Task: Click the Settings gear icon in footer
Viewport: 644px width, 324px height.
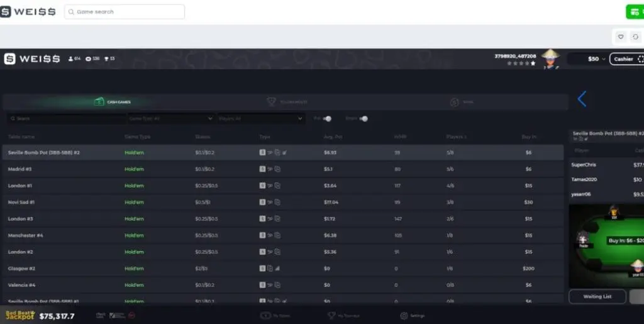Action: pos(404,315)
